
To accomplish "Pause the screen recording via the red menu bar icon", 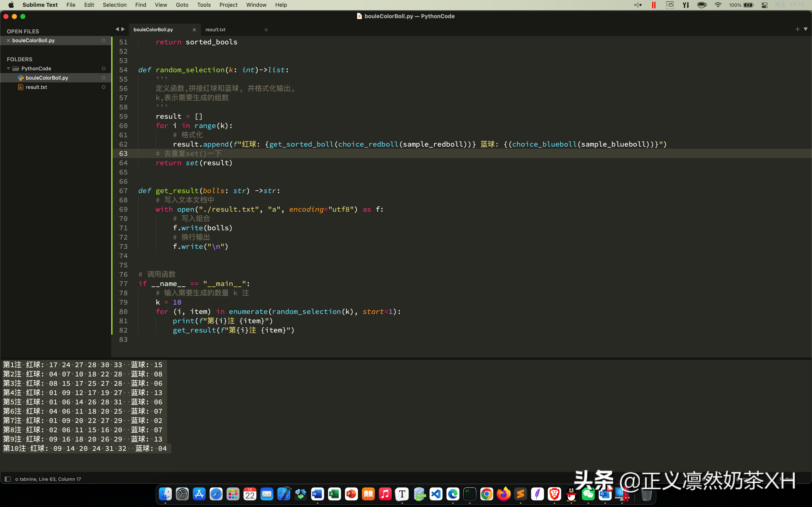I will pyautogui.click(x=654, y=5).
